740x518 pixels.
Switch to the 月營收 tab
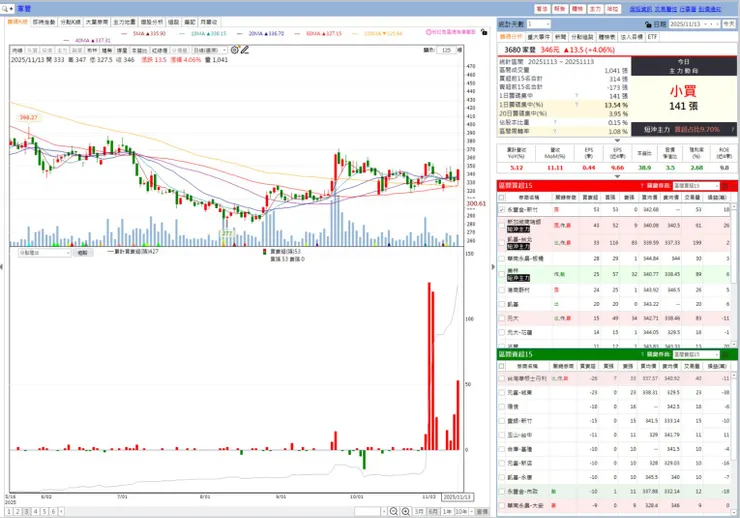(x=209, y=22)
